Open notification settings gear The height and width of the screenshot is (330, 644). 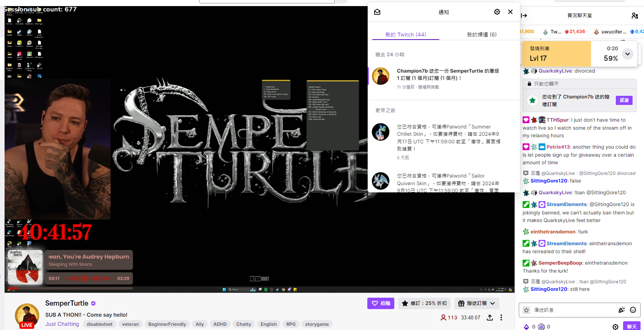pyautogui.click(x=497, y=12)
